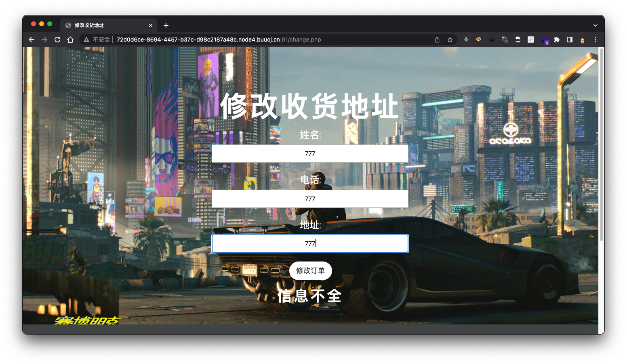Click the 修改收货地址 page heading
The height and width of the screenshot is (364, 627).
pos(310,106)
